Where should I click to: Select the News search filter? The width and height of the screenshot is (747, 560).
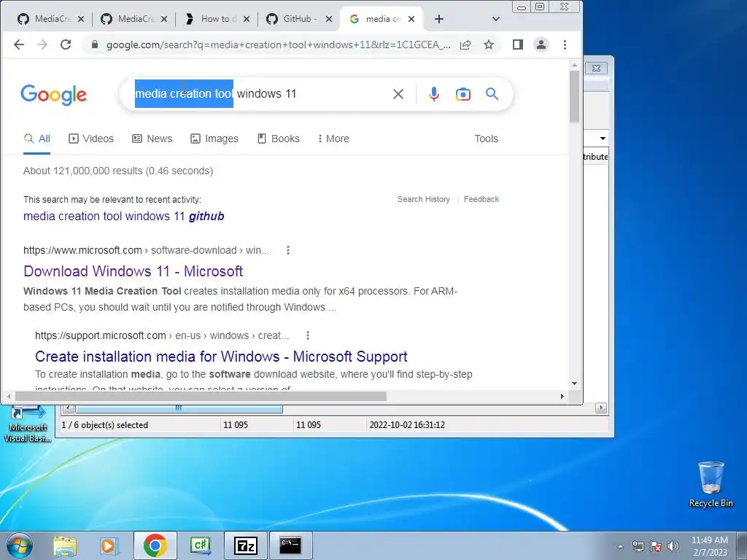pyautogui.click(x=152, y=139)
